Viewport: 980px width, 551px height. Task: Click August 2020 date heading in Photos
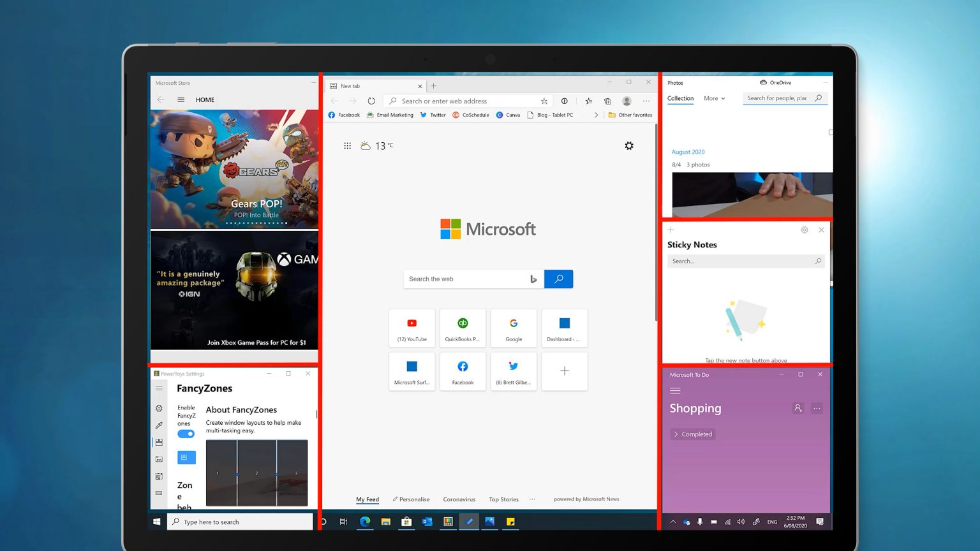pyautogui.click(x=688, y=152)
